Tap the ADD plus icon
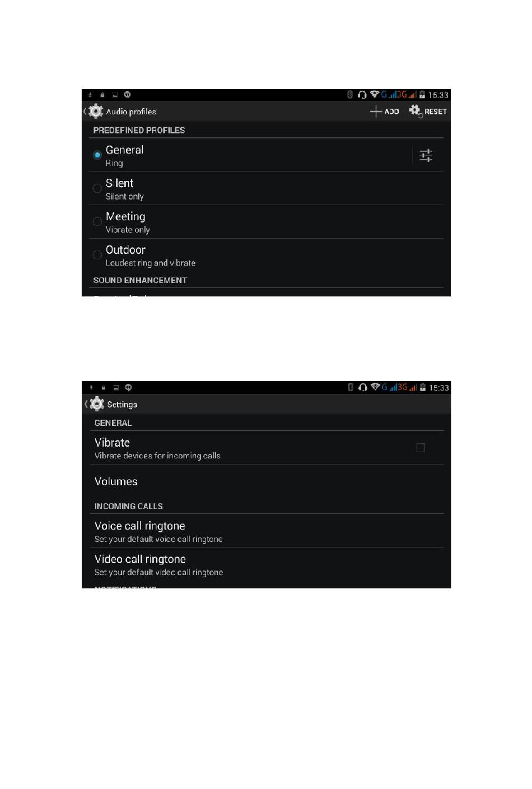 coord(376,112)
